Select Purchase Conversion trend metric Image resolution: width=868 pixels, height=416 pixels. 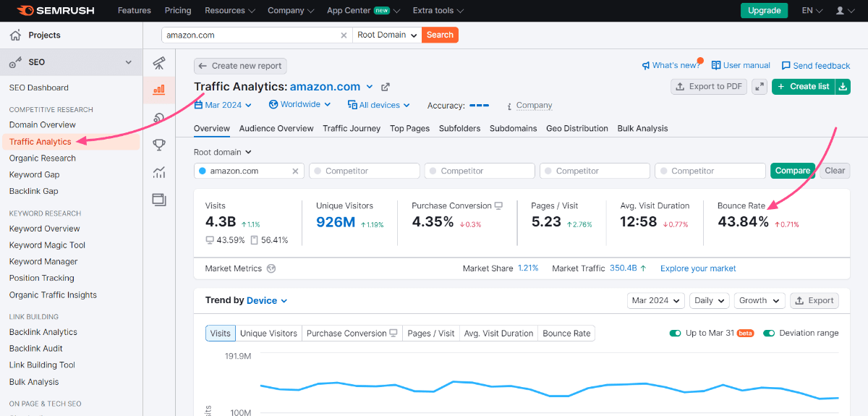[352, 334]
